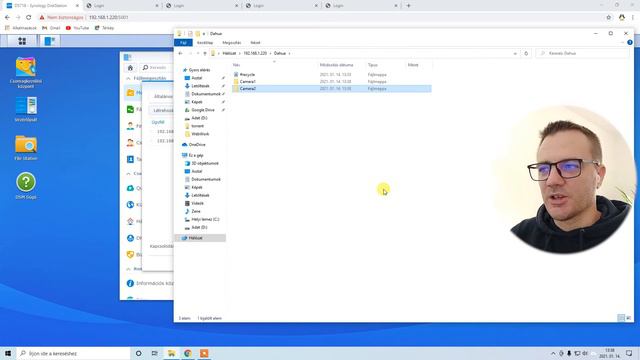The image size is (640, 360).
Task: Open the Chrome profile avatar
Action: click(622, 18)
